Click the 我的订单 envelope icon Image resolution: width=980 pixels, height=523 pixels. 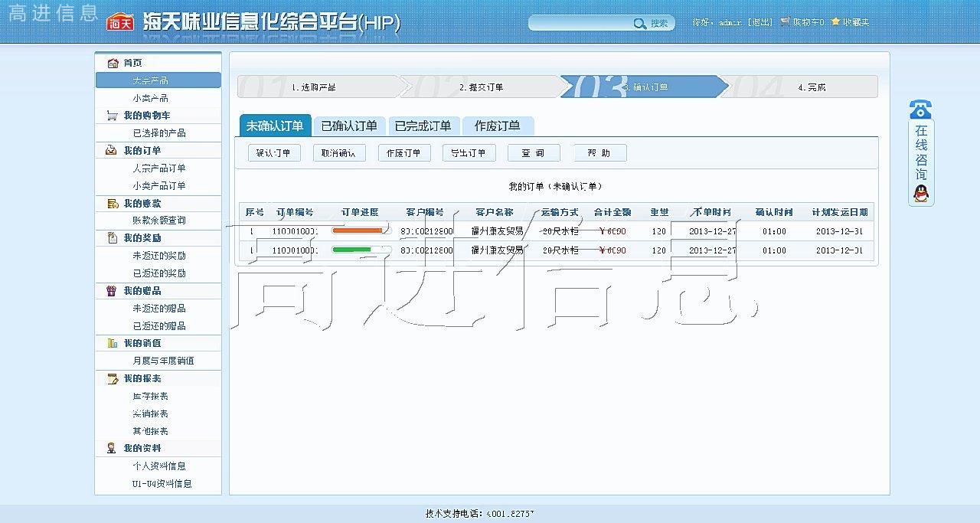coord(112,151)
